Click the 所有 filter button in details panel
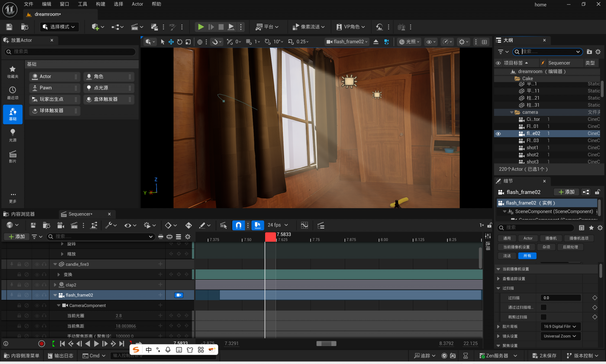606x364 pixels. pyautogui.click(x=527, y=255)
